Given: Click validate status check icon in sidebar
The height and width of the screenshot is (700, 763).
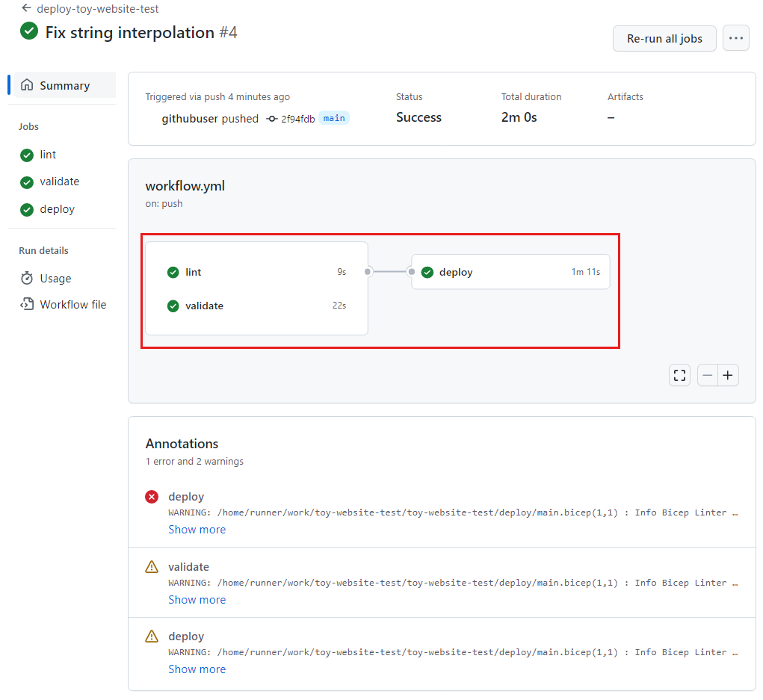Looking at the screenshot, I should [x=27, y=182].
